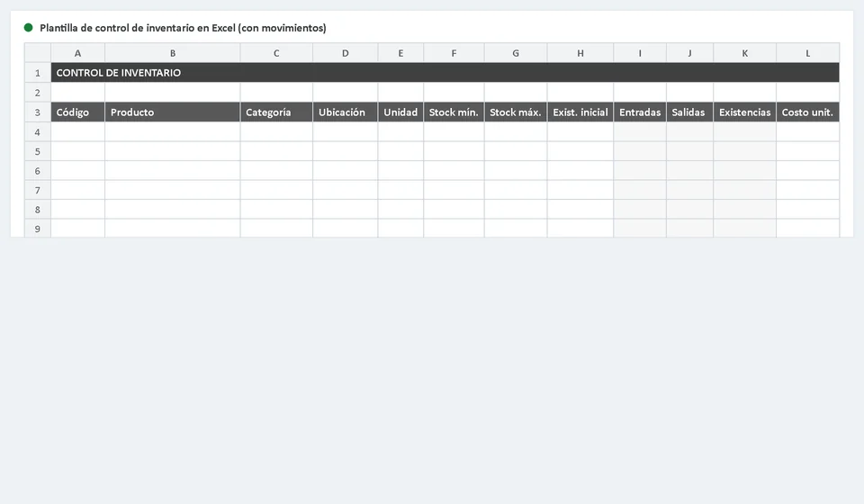Select the select-all corner cell
864x504 pixels.
[38, 53]
